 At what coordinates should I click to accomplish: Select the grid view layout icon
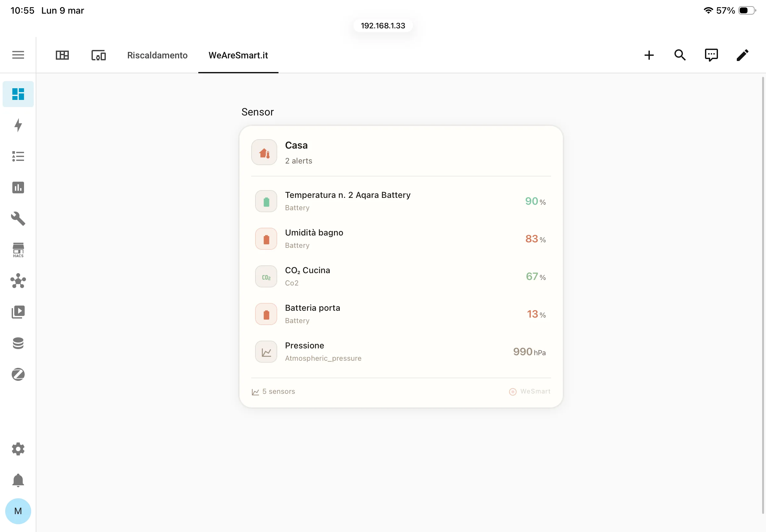pos(62,55)
